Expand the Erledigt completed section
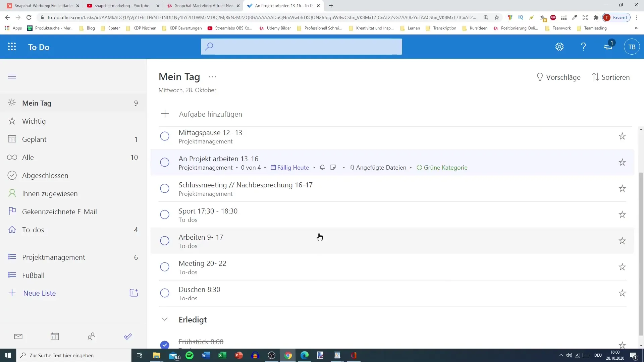 coord(164,319)
